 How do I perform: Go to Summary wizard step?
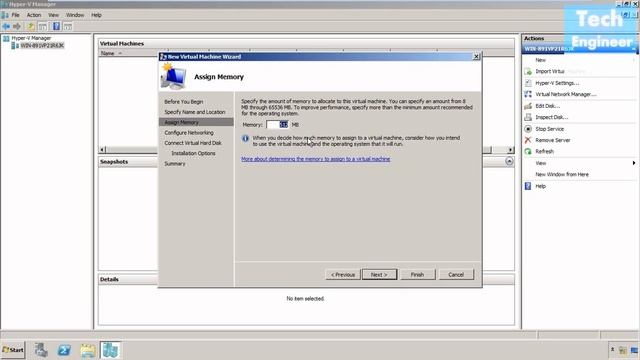click(175, 163)
